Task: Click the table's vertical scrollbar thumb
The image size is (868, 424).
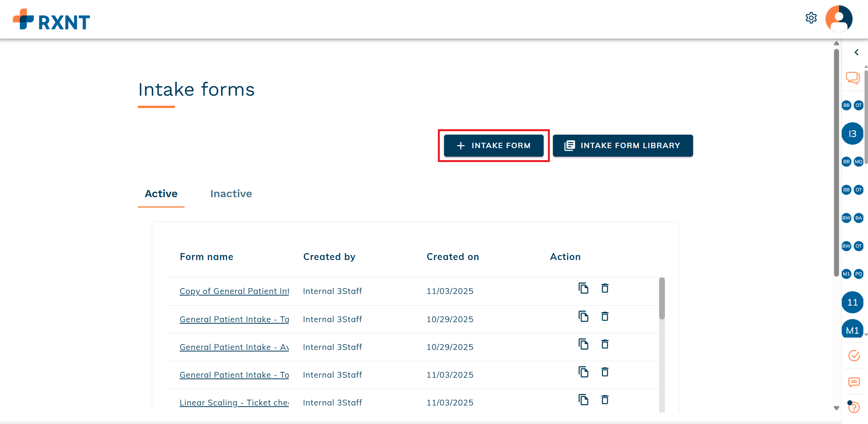Action: (662, 298)
